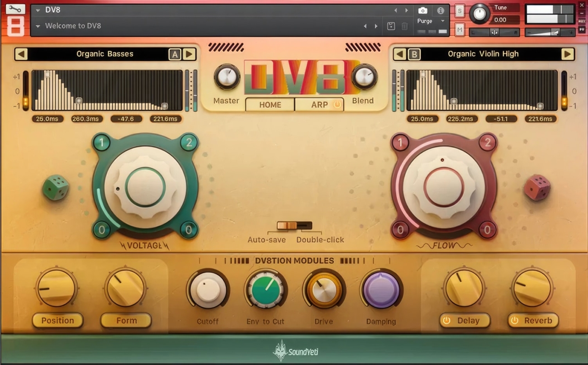Click the AUX button at top right
The width and height of the screenshot is (588, 365).
click(582, 21)
